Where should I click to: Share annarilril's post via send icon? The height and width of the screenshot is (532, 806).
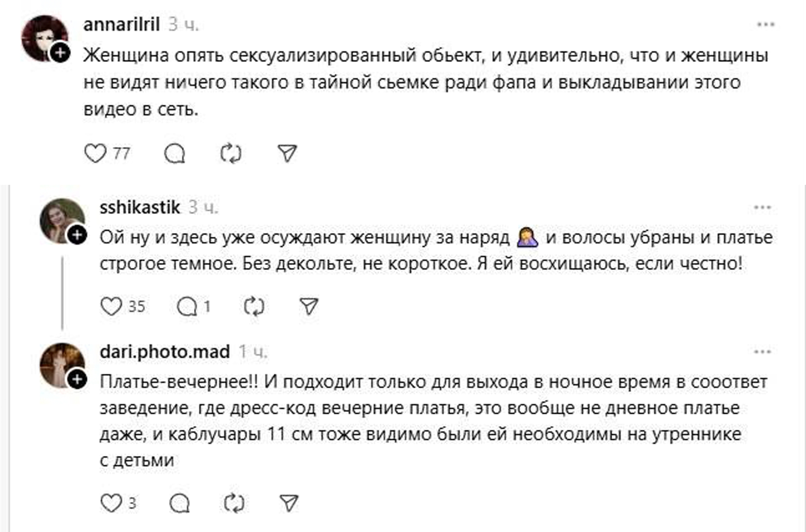pyautogui.click(x=287, y=153)
